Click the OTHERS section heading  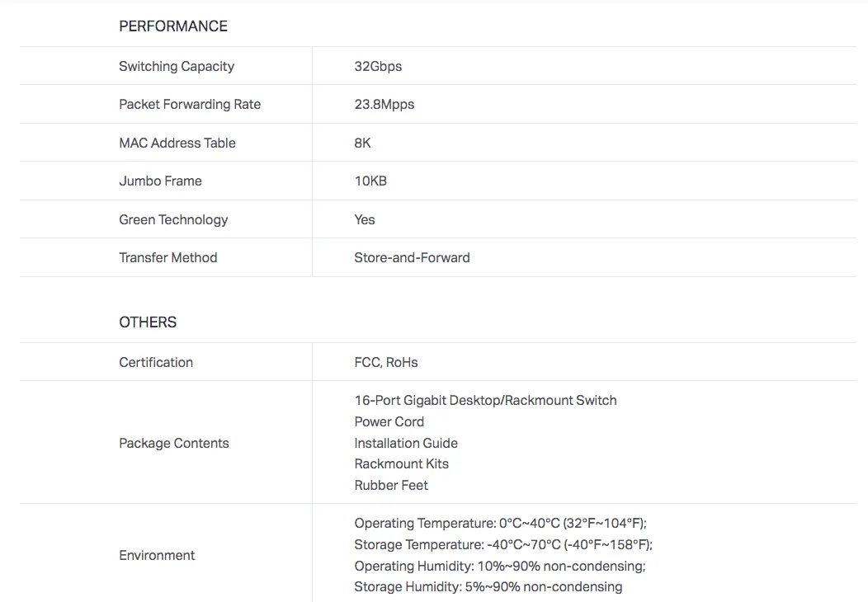[x=148, y=322]
